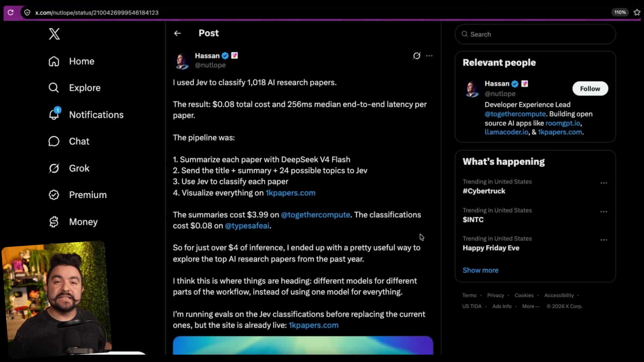Viewport: 644px width, 362px height.
Task: Click the shield icon in address bar
Action: (27, 12)
